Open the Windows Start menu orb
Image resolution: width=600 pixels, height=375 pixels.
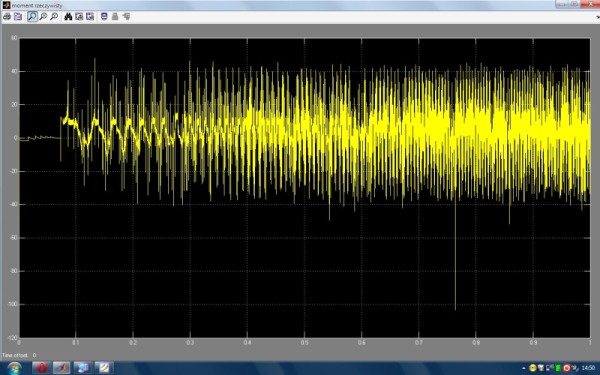point(14,368)
